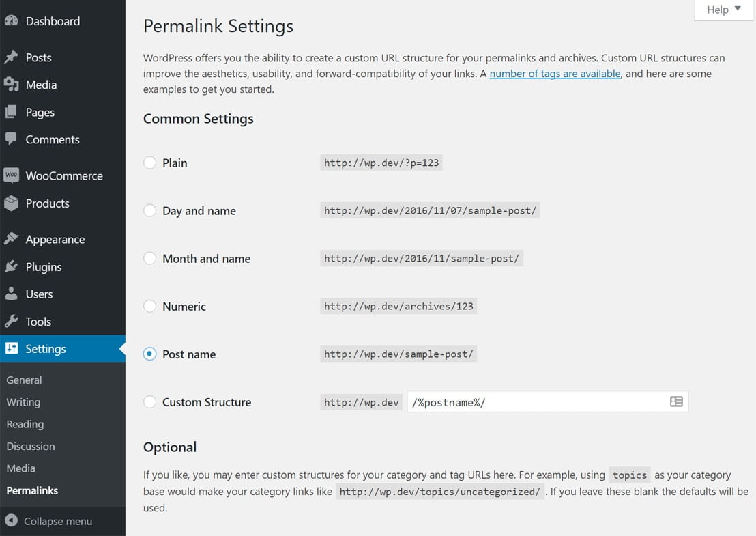
Task: Click the icon inside Custom Structure field
Action: click(676, 401)
